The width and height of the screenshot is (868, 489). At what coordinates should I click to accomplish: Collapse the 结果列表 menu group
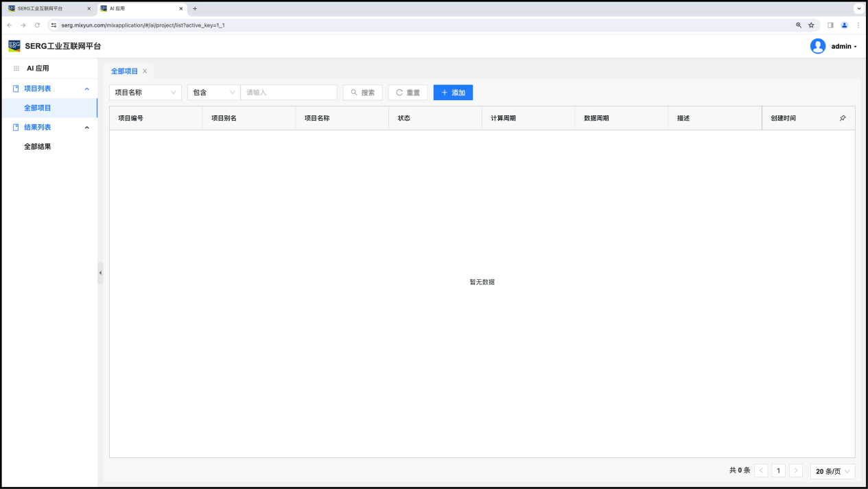[x=86, y=128]
